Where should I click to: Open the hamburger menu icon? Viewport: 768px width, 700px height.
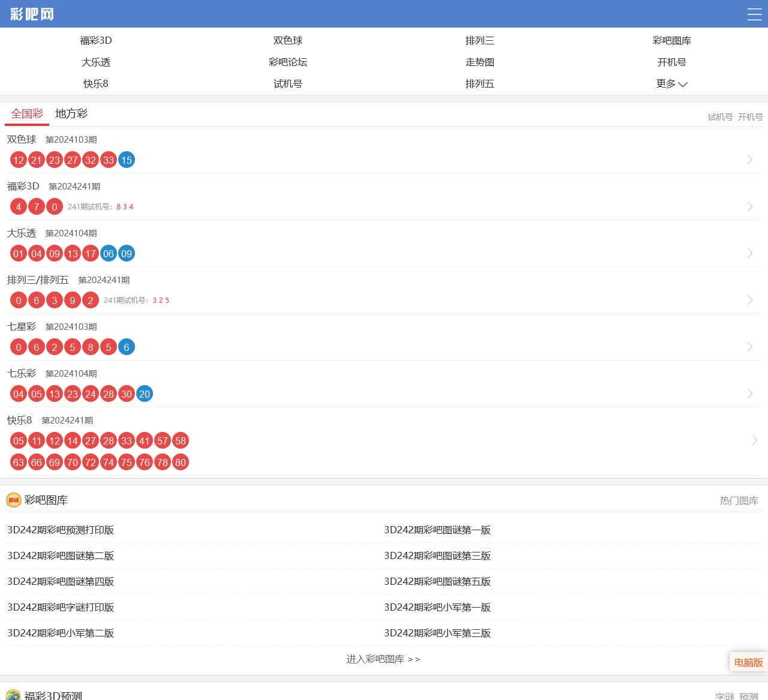click(x=754, y=14)
